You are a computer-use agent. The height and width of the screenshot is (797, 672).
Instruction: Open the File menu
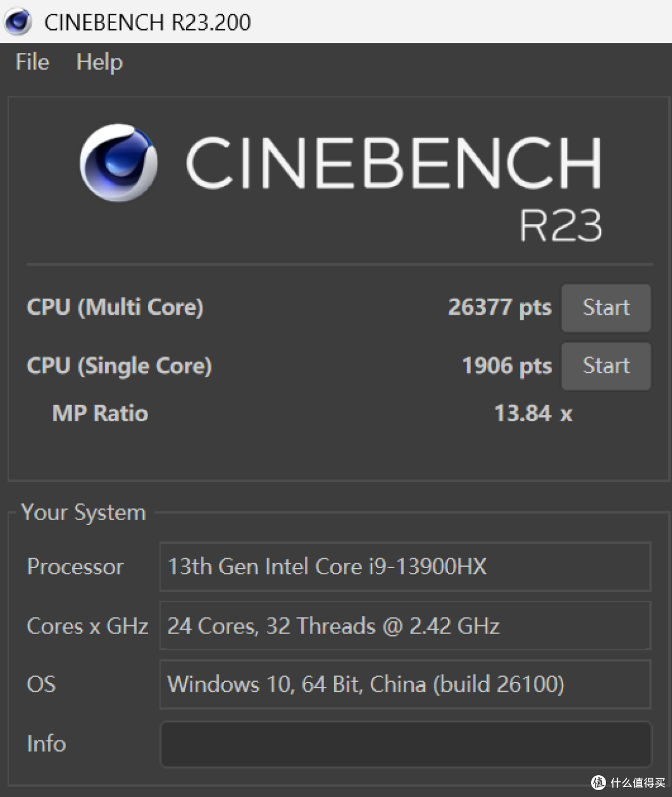pyautogui.click(x=32, y=62)
